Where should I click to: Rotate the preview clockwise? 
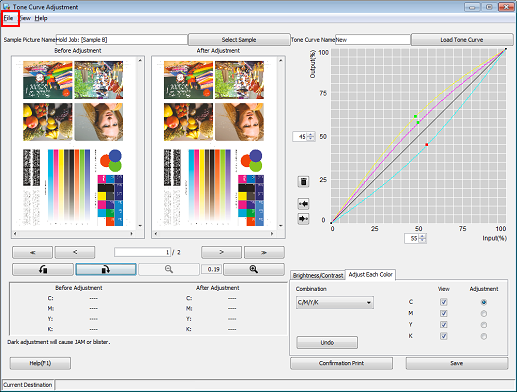coord(106,269)
